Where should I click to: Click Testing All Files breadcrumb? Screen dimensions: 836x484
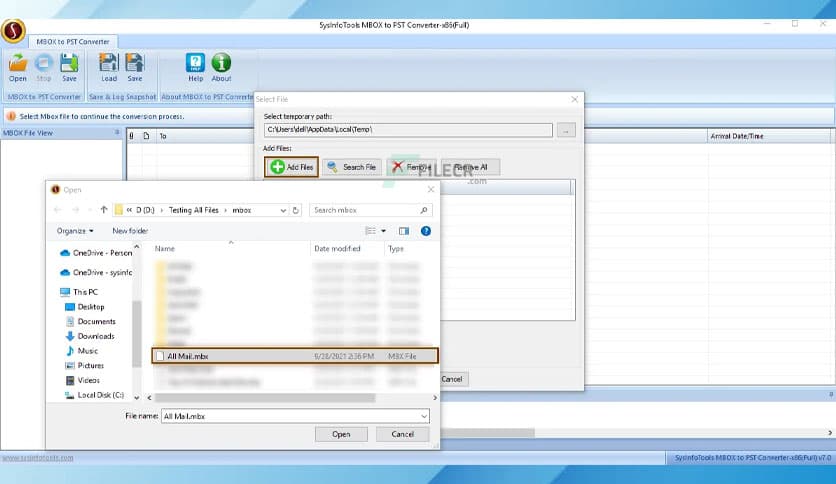(x=194, y=210)
